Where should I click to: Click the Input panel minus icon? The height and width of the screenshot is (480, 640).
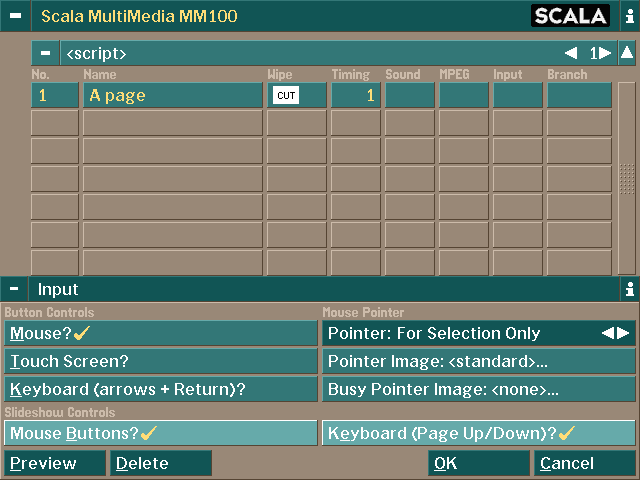pyautogui.click(x=14, y=290)
